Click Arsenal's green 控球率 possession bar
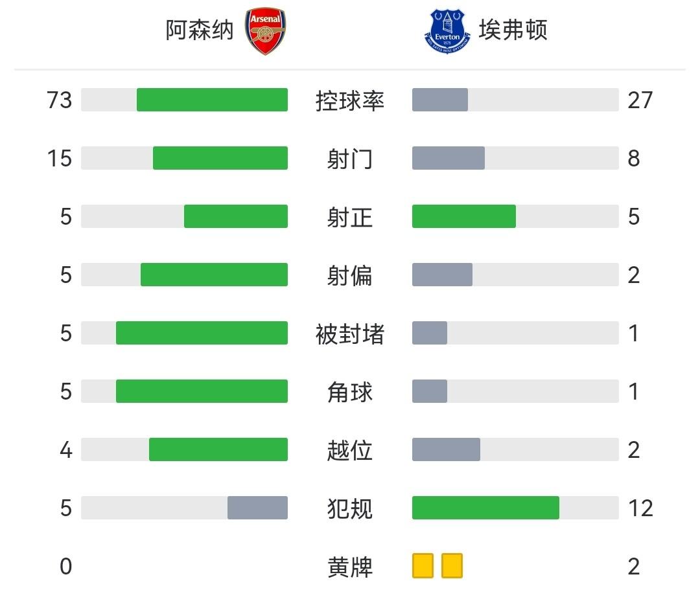Image resolution: width=700 pixels, height=590 pixels. pyautogui.click(x=212, y=100)
